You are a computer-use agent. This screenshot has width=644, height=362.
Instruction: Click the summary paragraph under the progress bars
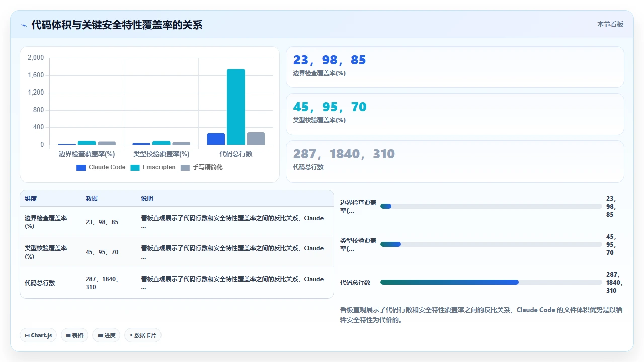pos(481,315)
